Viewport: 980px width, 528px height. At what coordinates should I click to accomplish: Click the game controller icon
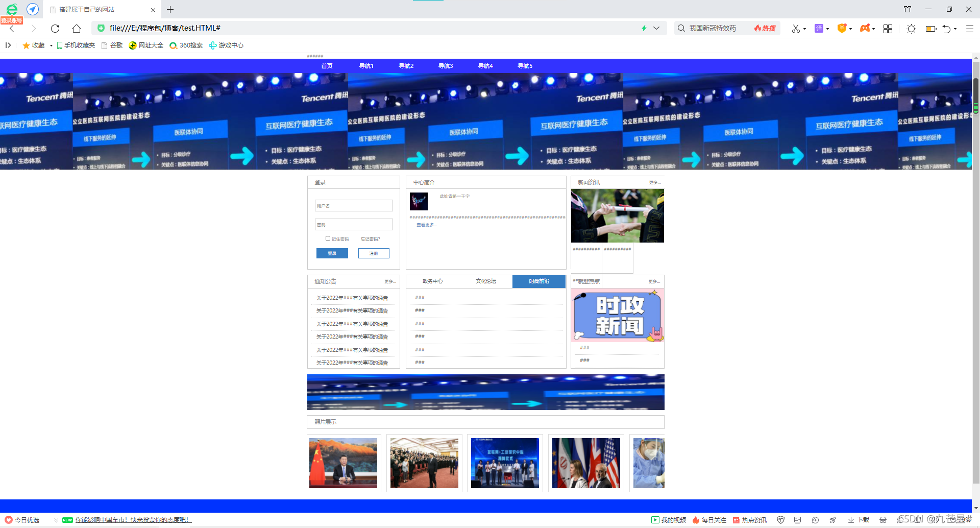coord(865,28)
